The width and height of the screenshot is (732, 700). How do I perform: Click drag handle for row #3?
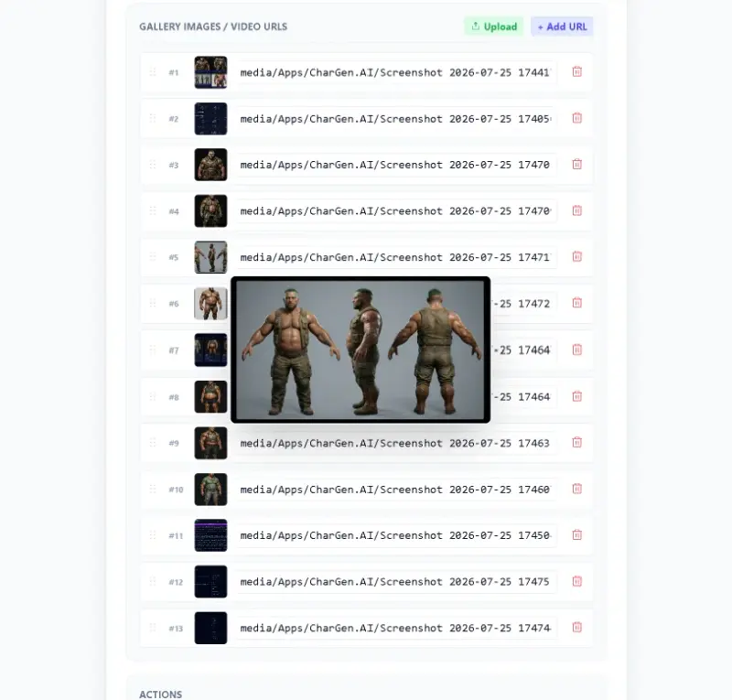tap(153, 165)
